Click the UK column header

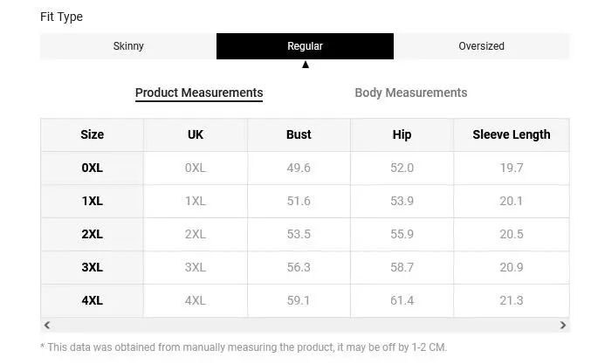point(196,135)
